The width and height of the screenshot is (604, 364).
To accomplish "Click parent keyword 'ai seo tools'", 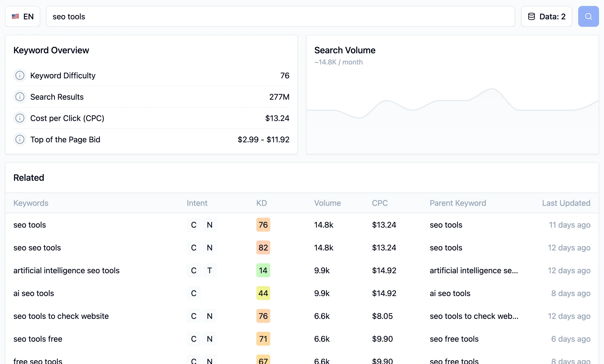I will point(450,293).
